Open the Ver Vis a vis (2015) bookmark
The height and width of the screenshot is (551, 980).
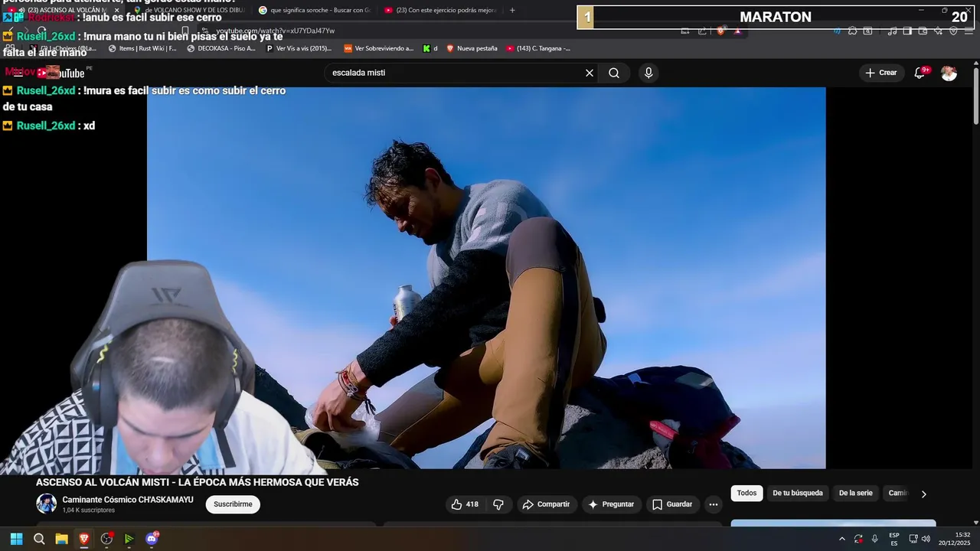(x=299, y=48)
